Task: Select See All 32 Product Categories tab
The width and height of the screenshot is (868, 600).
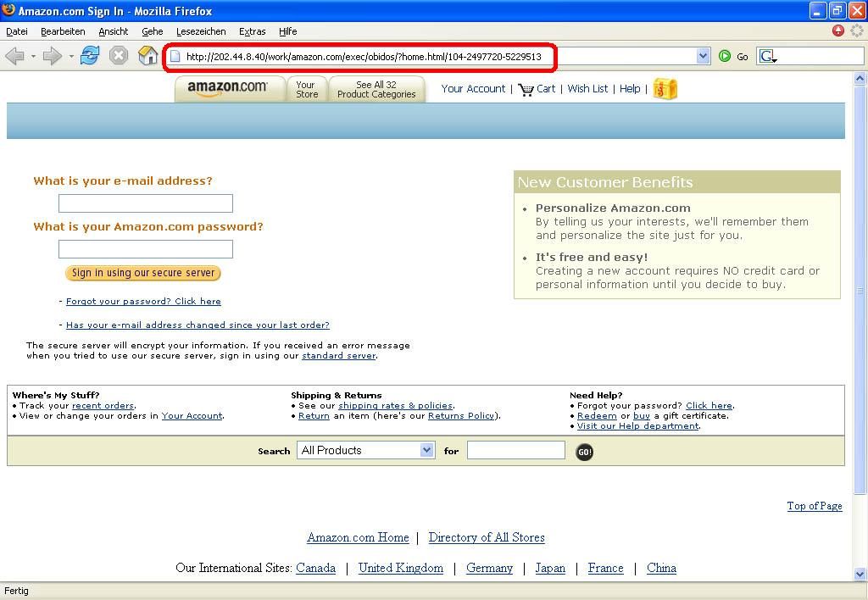Action: tap(376, 89)
